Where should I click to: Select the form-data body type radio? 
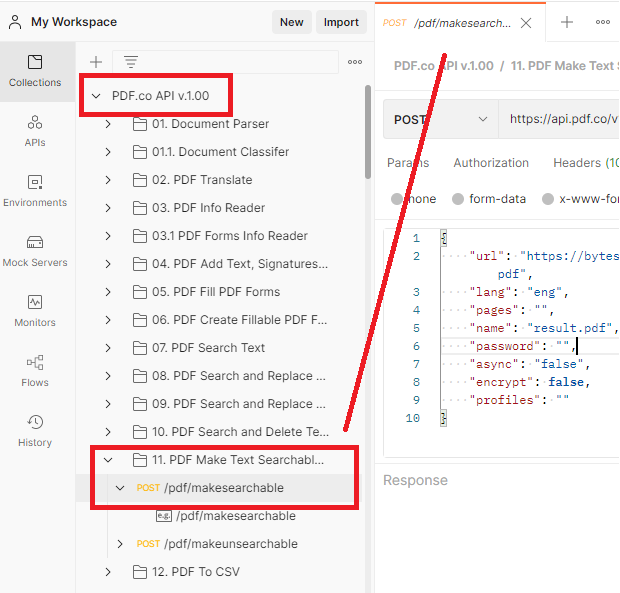458,199
